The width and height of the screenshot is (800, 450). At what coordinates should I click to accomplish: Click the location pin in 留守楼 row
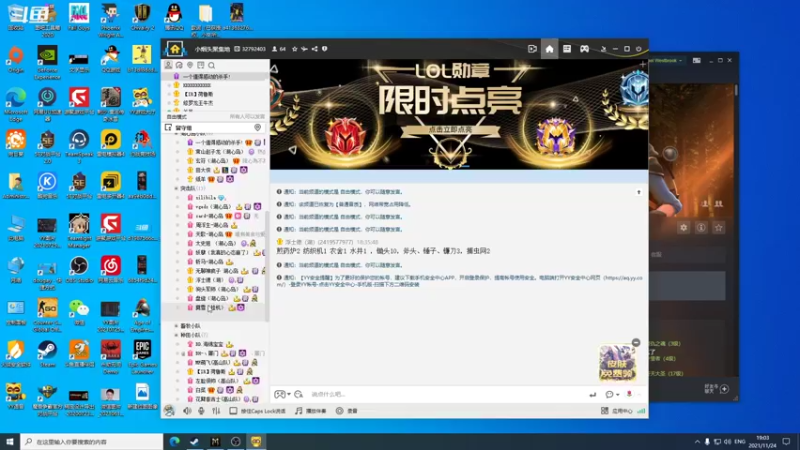[258, 128]
